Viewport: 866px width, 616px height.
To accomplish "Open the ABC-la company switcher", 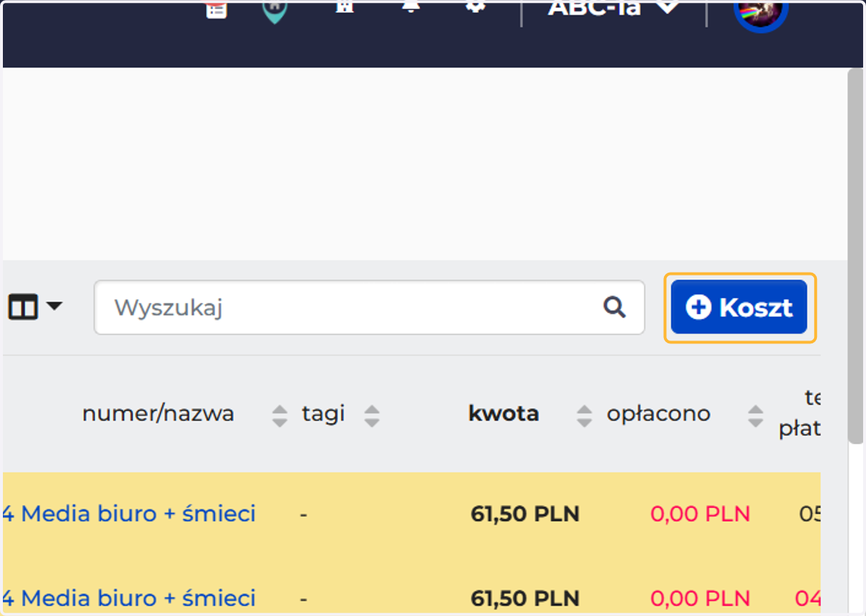I will [x=613, y=9].
